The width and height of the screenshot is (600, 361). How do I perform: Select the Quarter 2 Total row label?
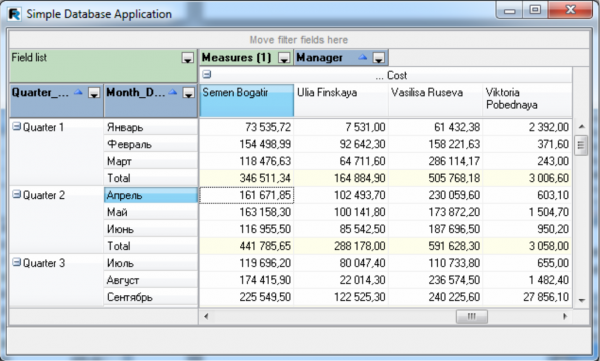[x=151, y=246]
